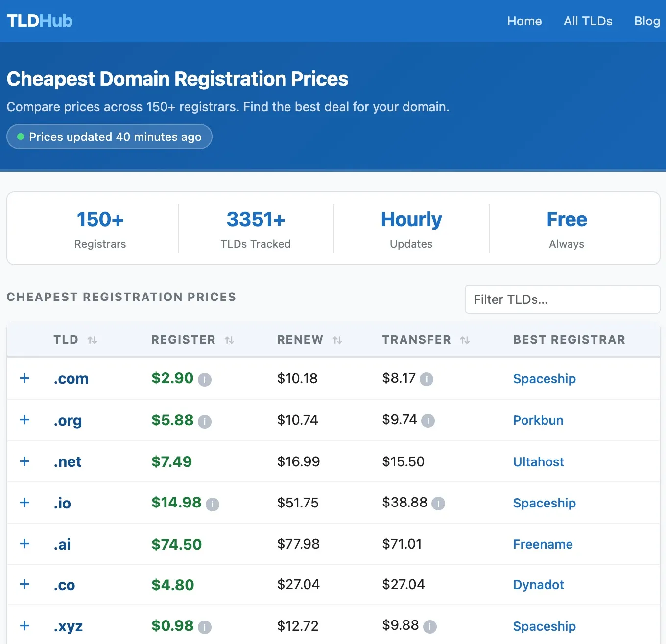
Task: Click the Hourly Updates stat
Action: [411, 229]
